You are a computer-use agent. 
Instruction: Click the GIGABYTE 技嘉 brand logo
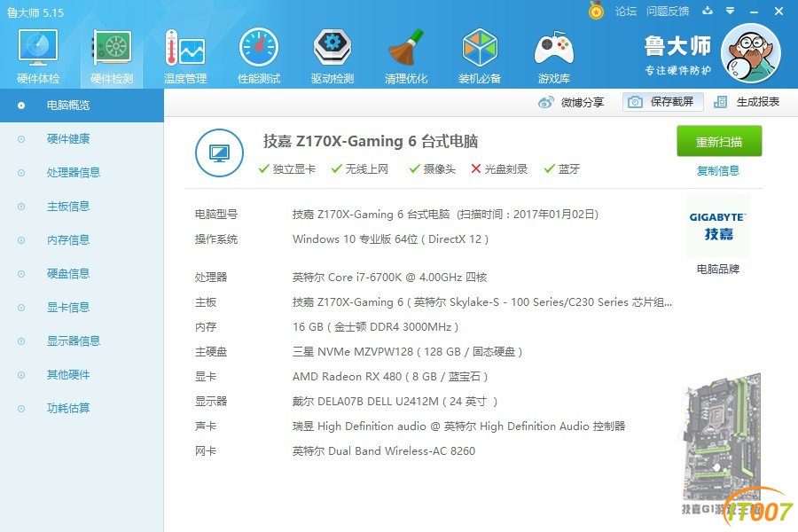pyautogui.click(x=718, y=226)
